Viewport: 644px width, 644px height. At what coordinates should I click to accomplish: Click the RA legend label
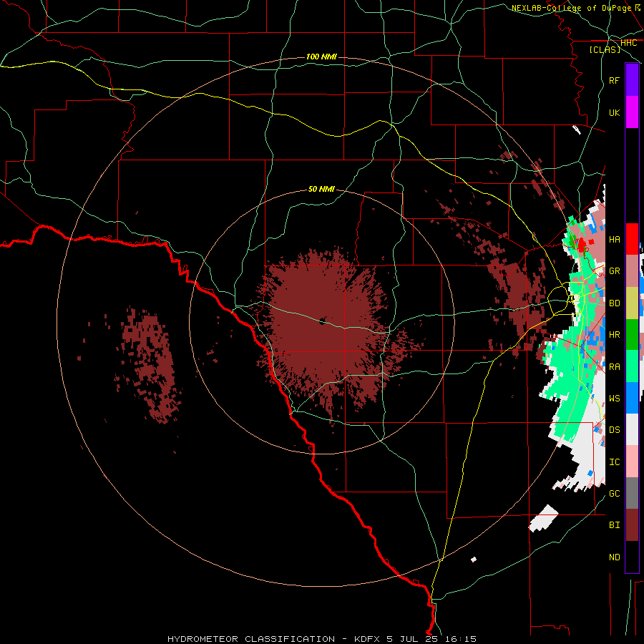tap(614, 367)
